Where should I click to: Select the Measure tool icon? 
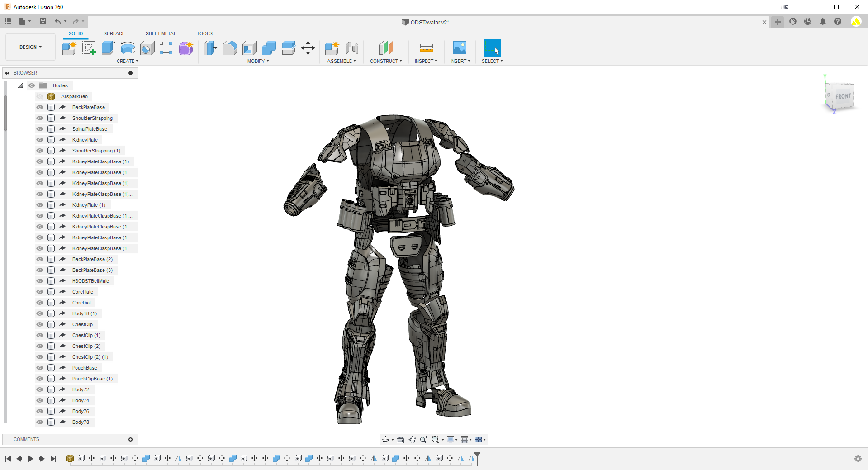[x=426, y=48]
